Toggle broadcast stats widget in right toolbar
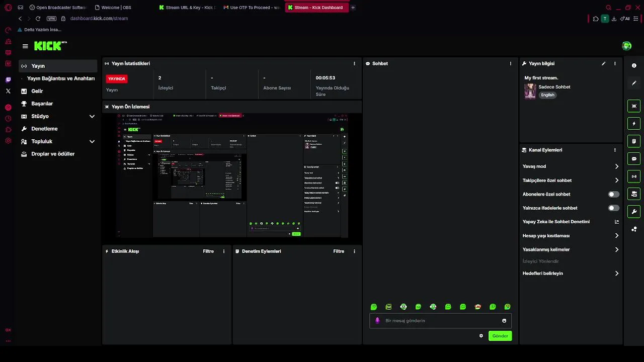The image size is (644, 362). [x=634, y=176]
